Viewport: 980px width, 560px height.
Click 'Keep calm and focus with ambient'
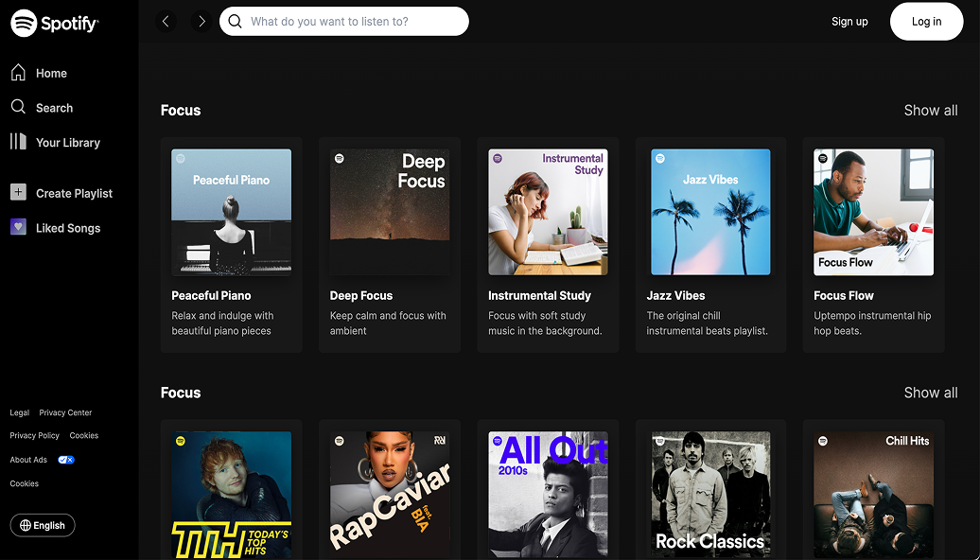pyautogui.click(x=388, y=324)
